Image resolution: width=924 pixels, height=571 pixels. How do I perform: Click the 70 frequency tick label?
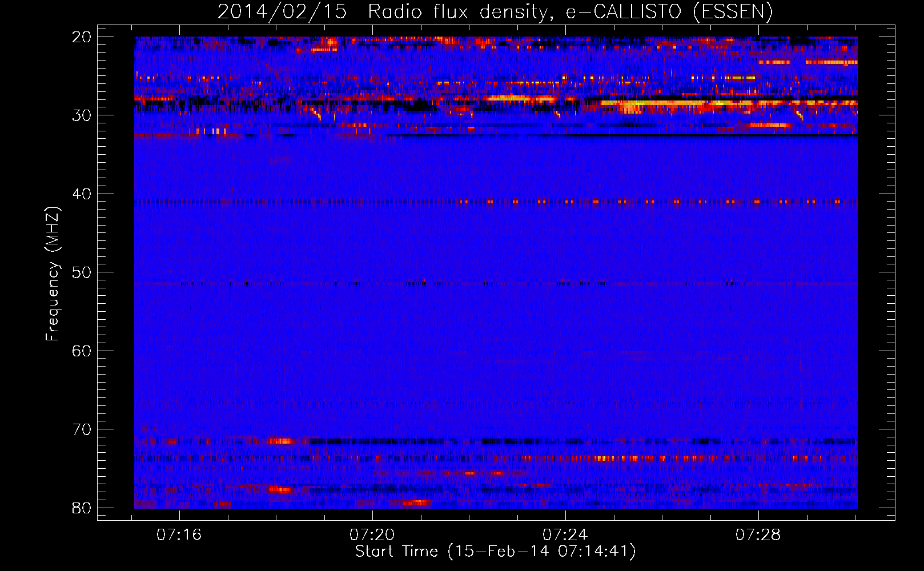pyautogui.click(x=82, y=429)
